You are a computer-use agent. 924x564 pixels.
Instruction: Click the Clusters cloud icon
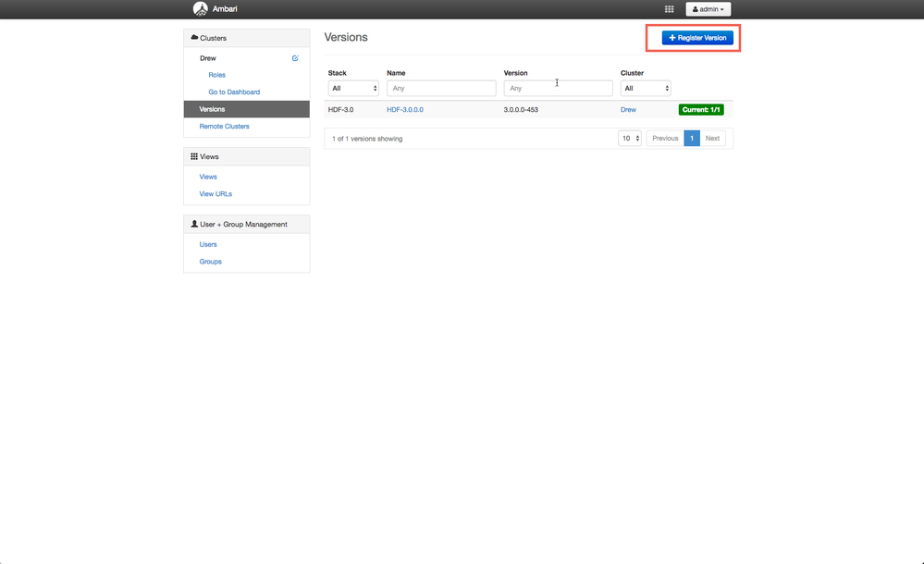pos(195,37)
